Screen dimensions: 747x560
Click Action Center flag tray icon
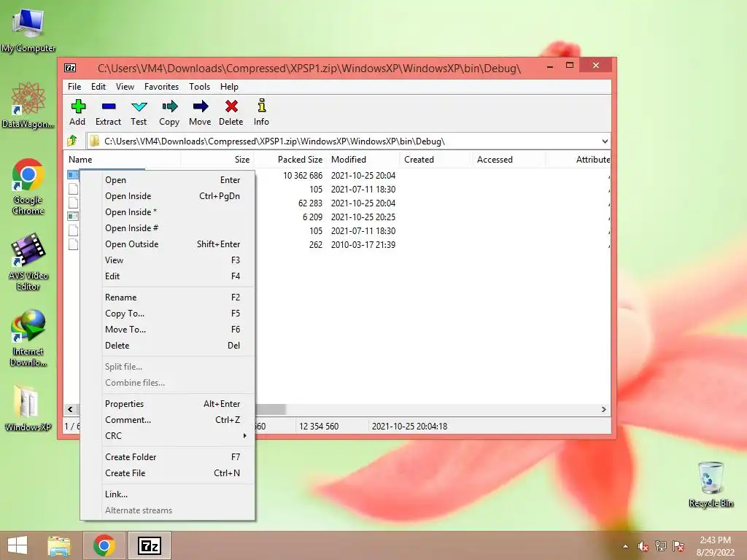point(678,546)
